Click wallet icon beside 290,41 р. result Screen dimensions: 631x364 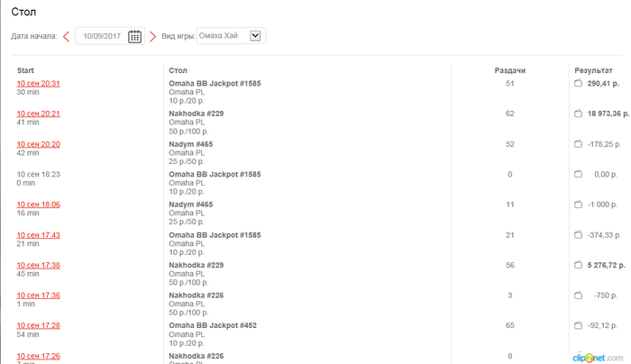pos(578,83)
